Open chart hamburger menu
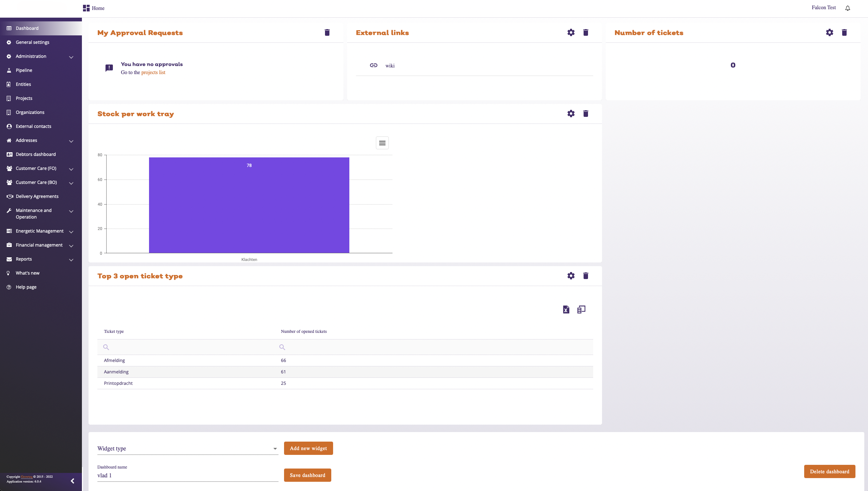The width and height of the screenshot is (868, 491). (382, 143)
